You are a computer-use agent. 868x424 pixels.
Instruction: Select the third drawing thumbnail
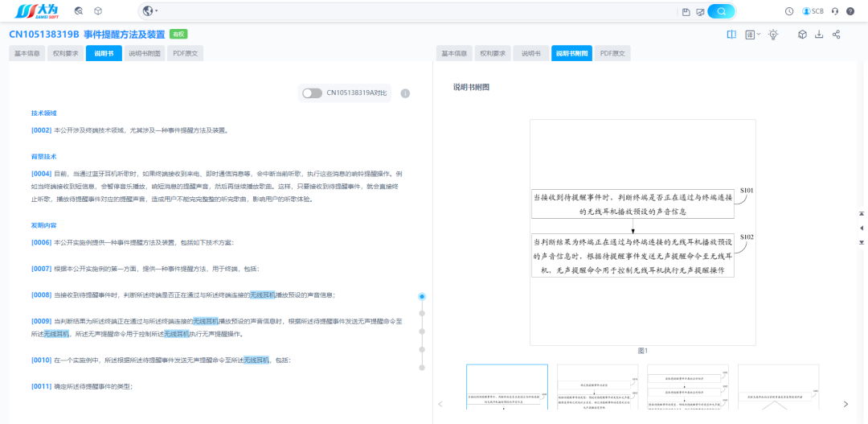(688, 387)
